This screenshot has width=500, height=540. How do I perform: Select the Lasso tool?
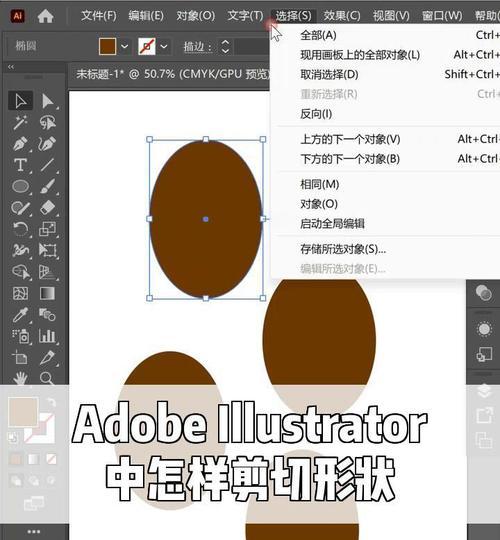[x=47, y=123]
